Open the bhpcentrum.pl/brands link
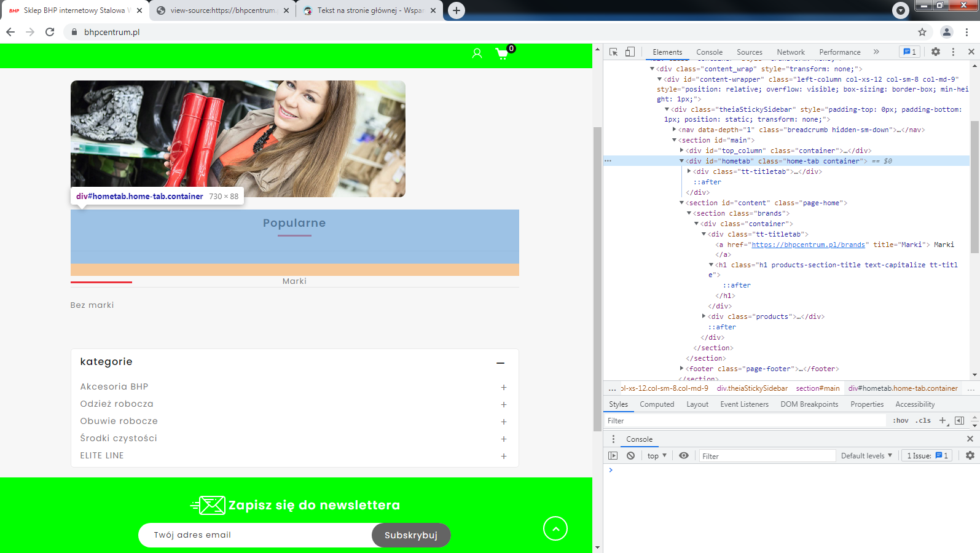The image size is (980, 553). 808,245
